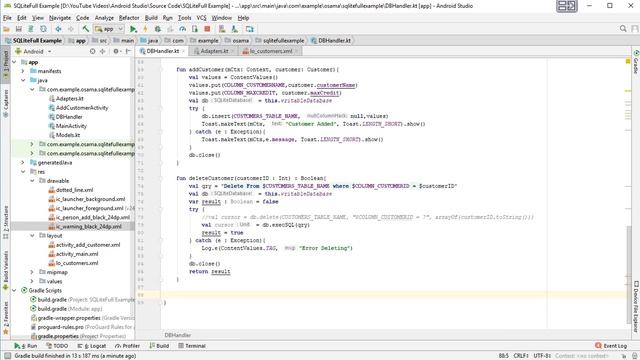Expand the generatedJava folder
The image size is (640, 360).
pos(23,162)
